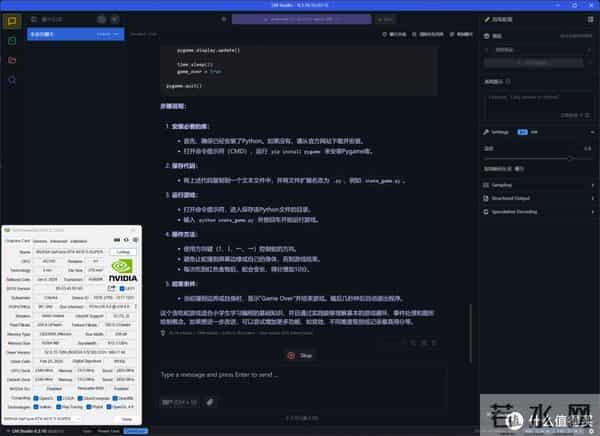Open the selected chat's options menu
Image resolution: width=600 pixels, height=436 pixels.
pos(116,34)
